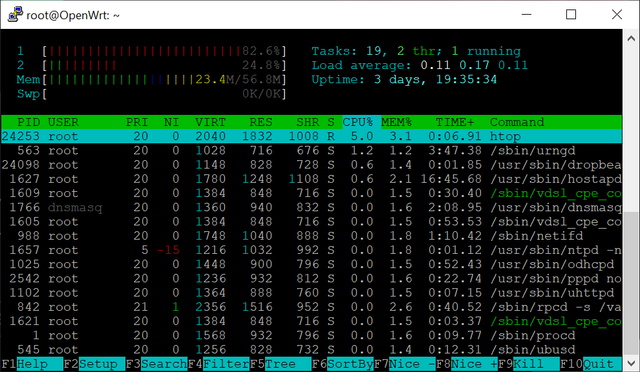
Task: Select the dropbear process row
Action: pos(311,165)
